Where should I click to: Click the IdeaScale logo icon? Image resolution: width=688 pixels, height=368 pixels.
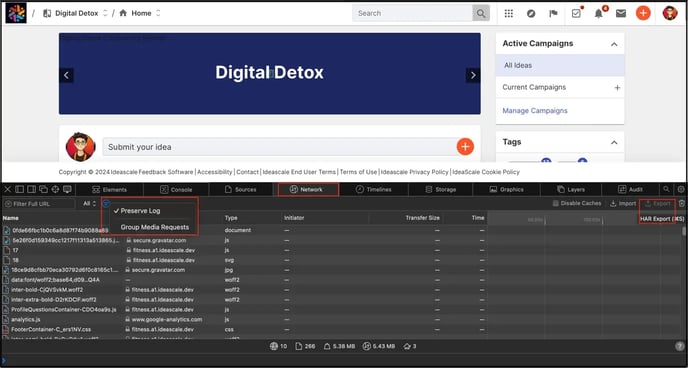point(16,13)
